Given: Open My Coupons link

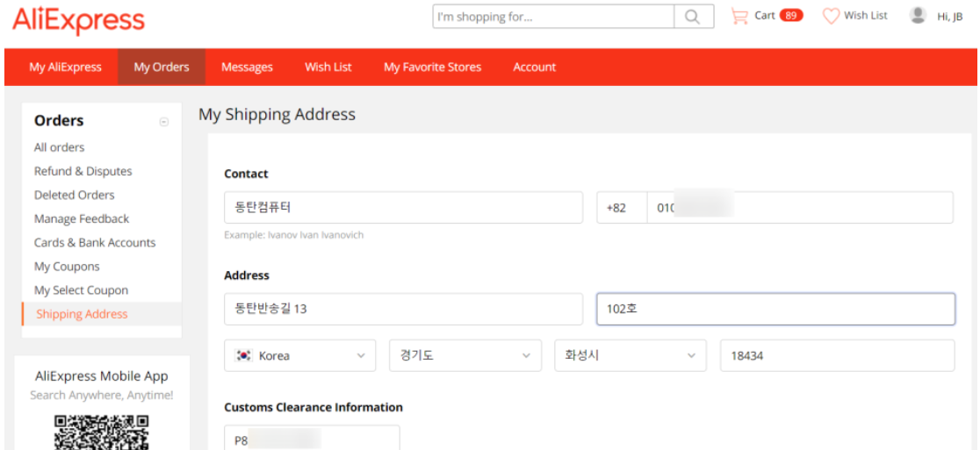Looking at the screenshot, I should tap(67, 267).
